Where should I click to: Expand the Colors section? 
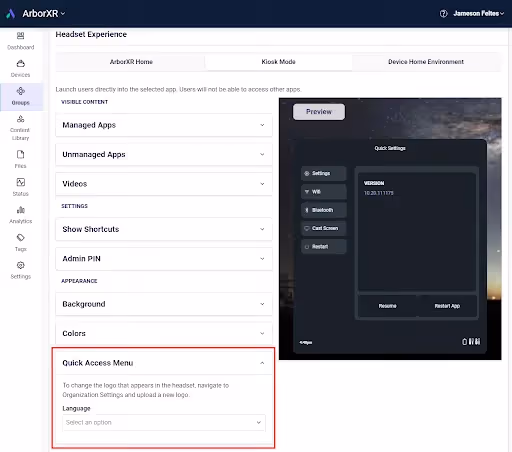click(x=164, y=333)
